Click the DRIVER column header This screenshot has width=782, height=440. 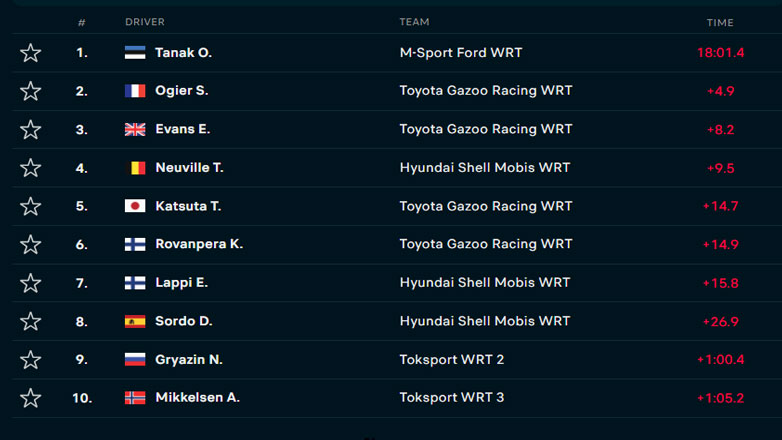(145, 22)
